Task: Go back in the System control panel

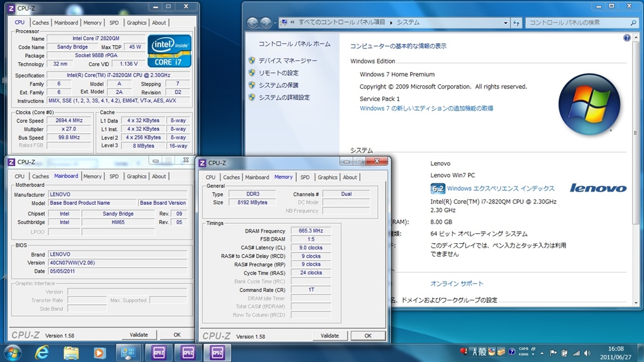Action: tap(253, 23)
